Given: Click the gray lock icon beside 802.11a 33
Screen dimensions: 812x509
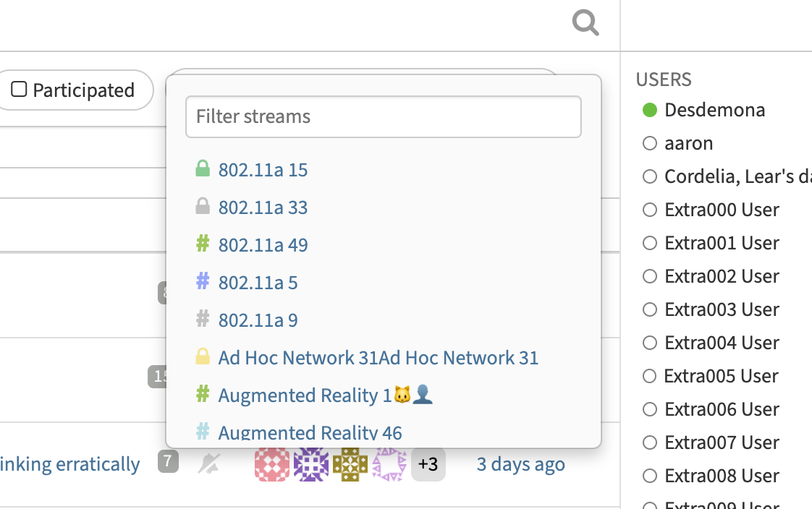Looking at the screenshot, I should [203, 205].
